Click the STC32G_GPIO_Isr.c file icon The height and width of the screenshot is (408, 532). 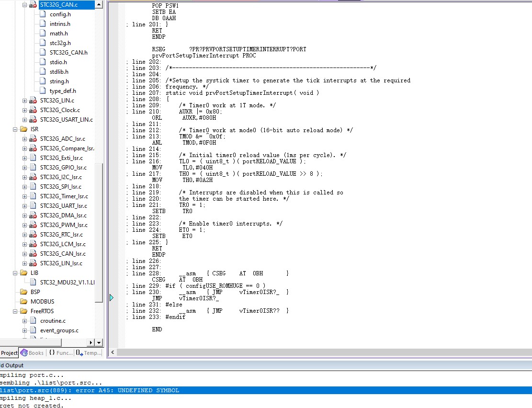pyautogui.click(x=33, y=167)
